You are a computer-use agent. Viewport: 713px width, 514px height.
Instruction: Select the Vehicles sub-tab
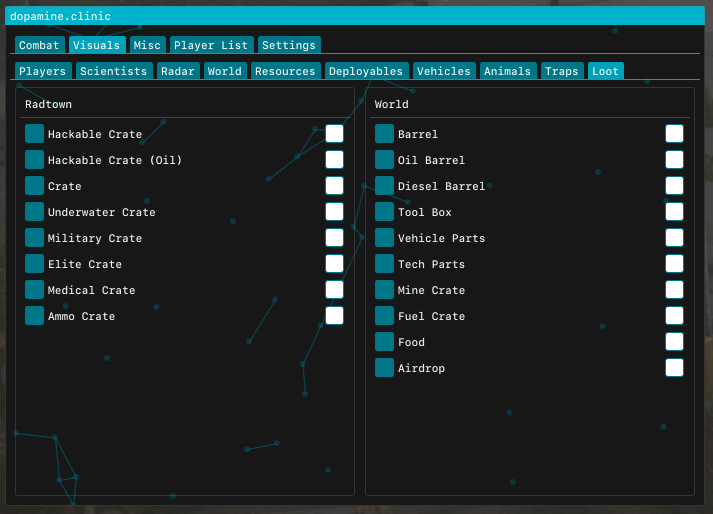(444, 71)
